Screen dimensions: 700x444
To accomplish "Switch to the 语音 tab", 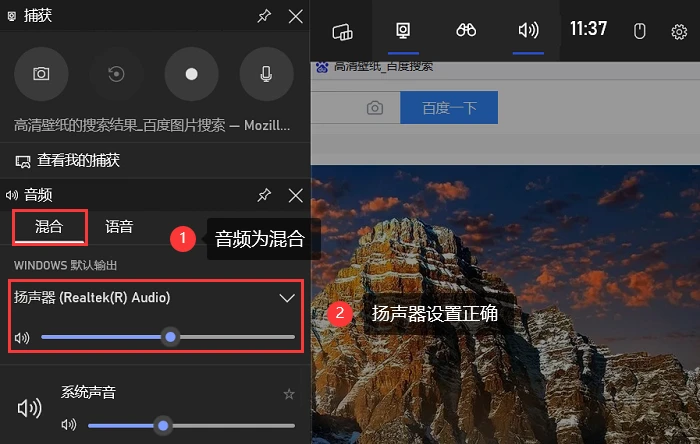I will (x=119, y=226).
